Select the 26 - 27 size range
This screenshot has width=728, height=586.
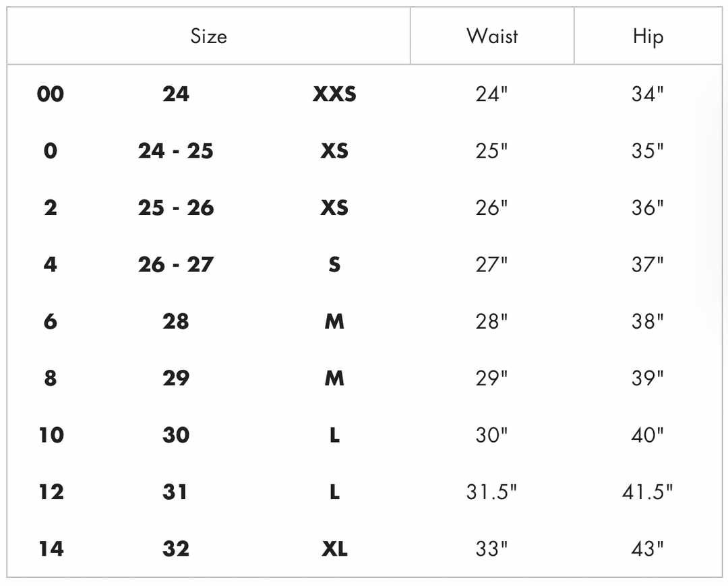pyautogui.click(x=176, y=265)
